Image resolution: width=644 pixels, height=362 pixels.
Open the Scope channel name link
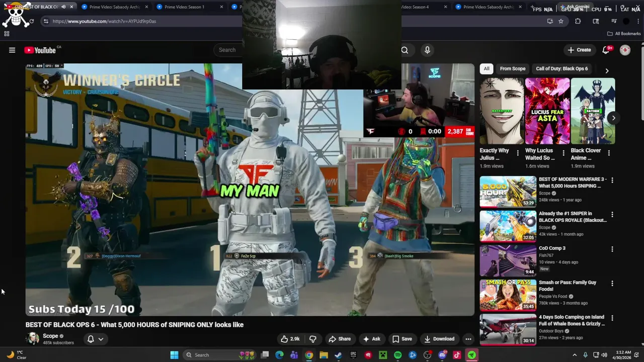click(50, 336)
